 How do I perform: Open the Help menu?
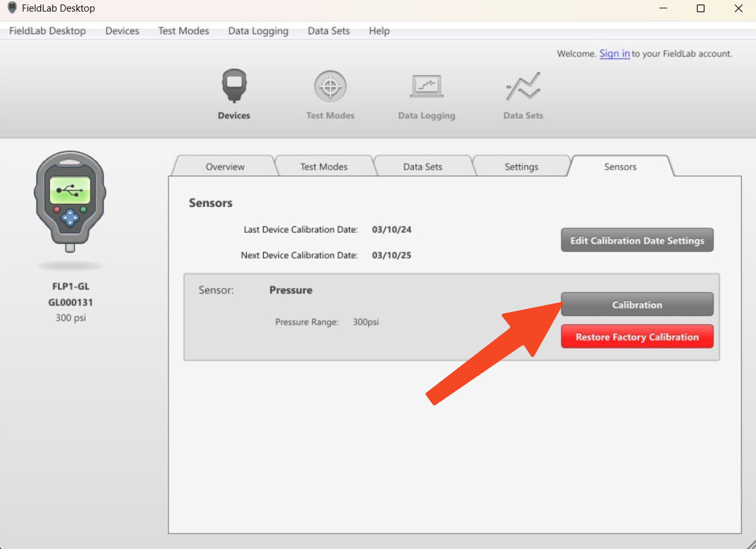point(379,31)
